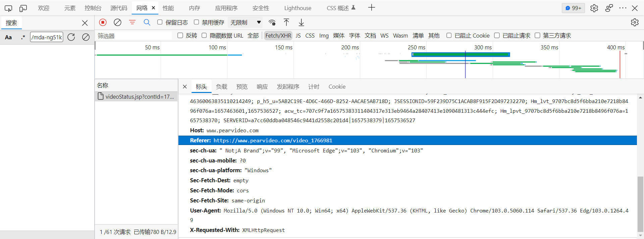
Task: Stop recording network log
Action: (x=103, y=22)
